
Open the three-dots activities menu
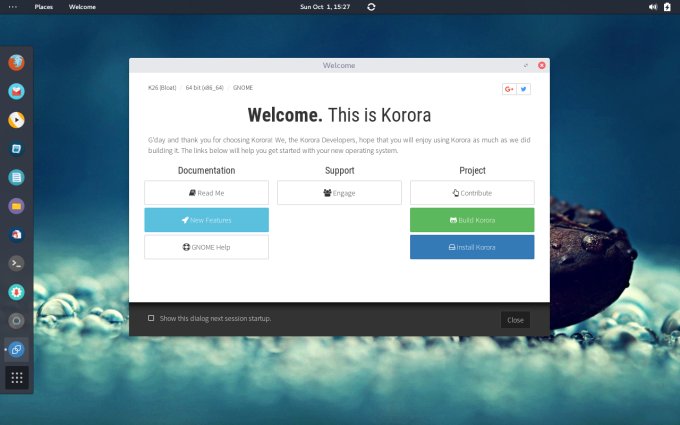click(13, 7)
